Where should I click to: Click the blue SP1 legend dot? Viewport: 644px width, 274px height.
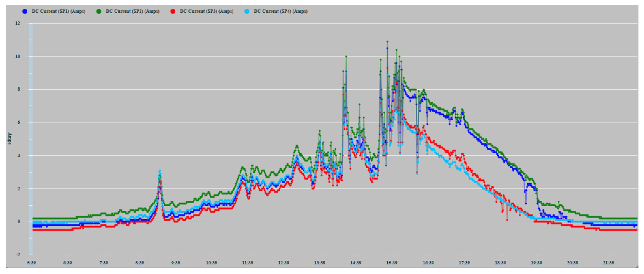(25, 11)
